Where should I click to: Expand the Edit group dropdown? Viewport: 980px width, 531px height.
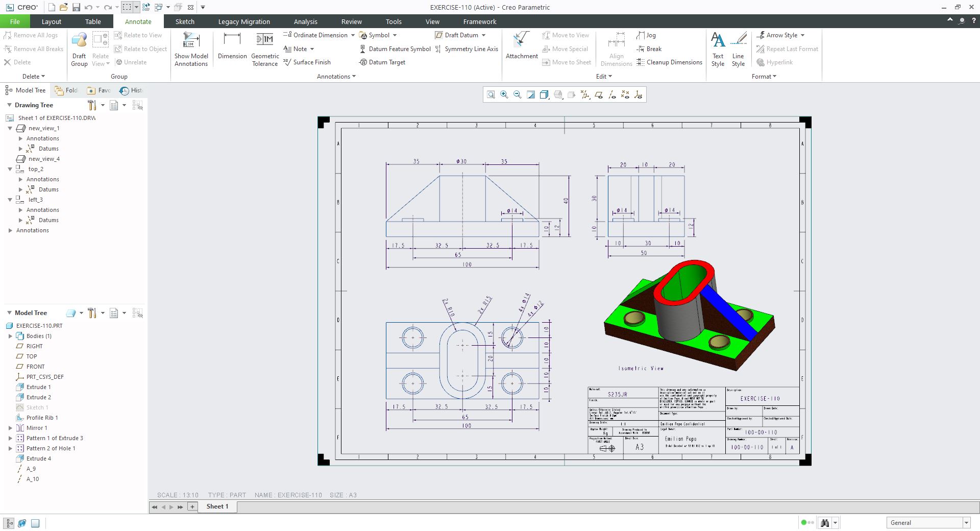[604, 77]
